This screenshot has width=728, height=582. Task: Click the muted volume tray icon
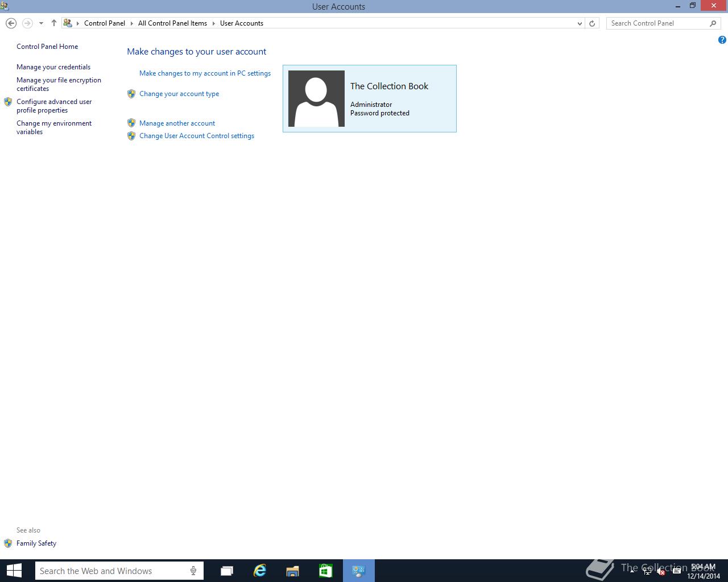661,571
